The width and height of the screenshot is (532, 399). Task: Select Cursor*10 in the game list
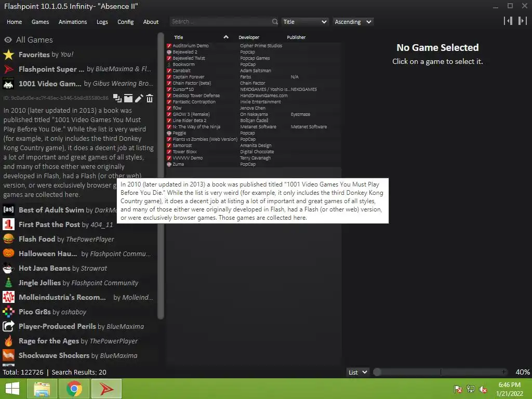254,89
